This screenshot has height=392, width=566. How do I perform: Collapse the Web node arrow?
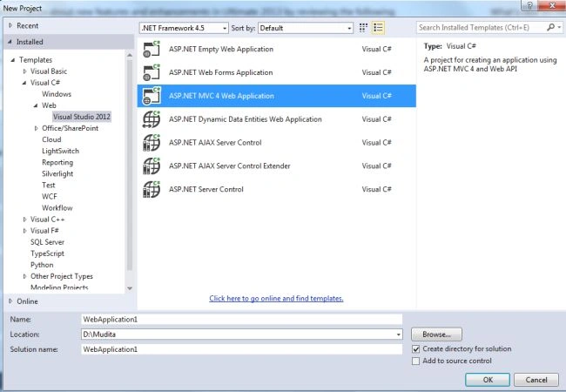coord(36,105)
